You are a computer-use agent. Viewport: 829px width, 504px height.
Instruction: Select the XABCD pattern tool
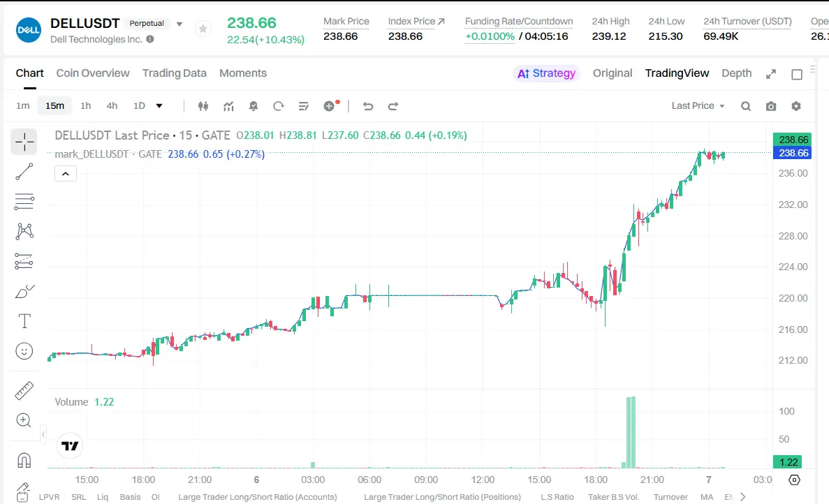[x=24, y=231]
